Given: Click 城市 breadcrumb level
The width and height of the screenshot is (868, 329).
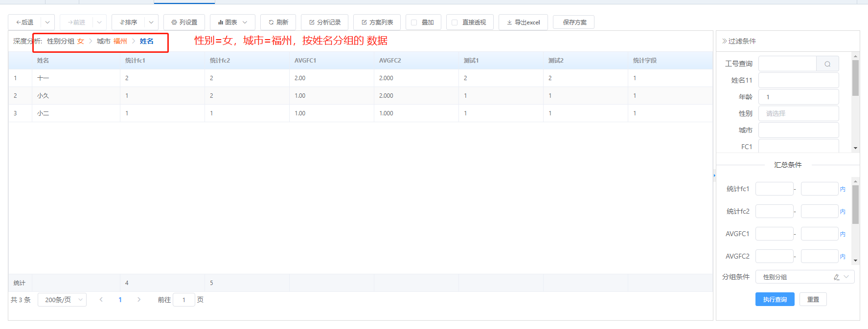Looking at the screenshot, I should coord(103,42).
